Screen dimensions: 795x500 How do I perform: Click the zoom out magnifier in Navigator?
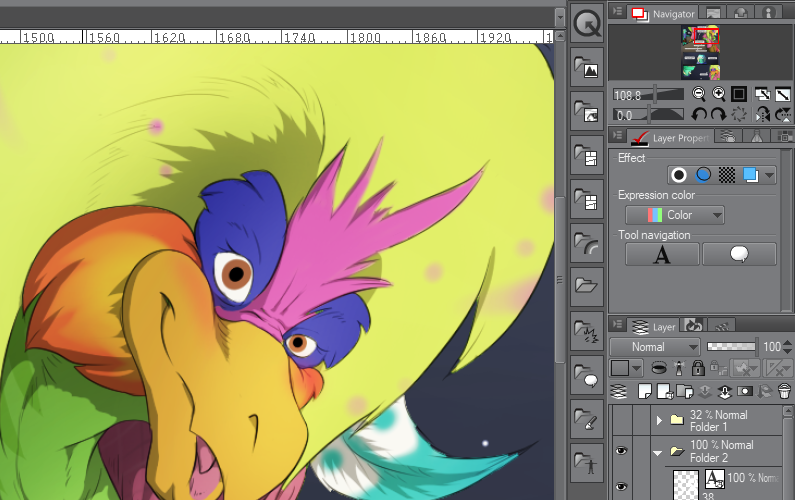699,94
